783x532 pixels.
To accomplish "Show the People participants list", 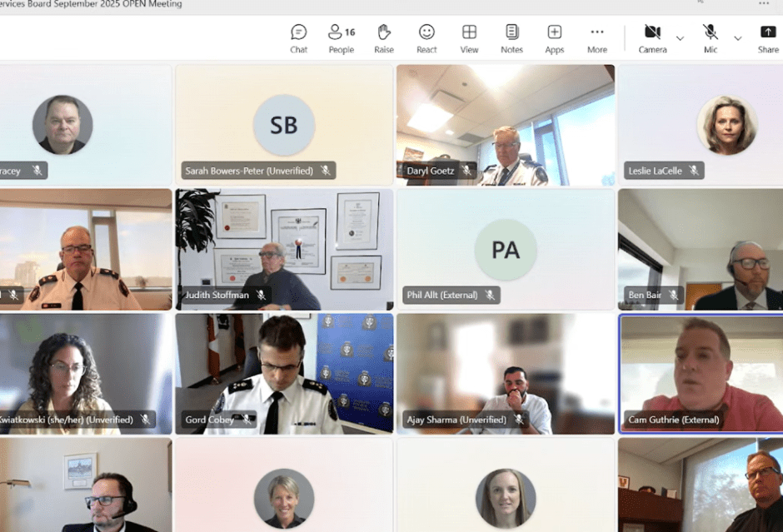I will tap(341, 38).
